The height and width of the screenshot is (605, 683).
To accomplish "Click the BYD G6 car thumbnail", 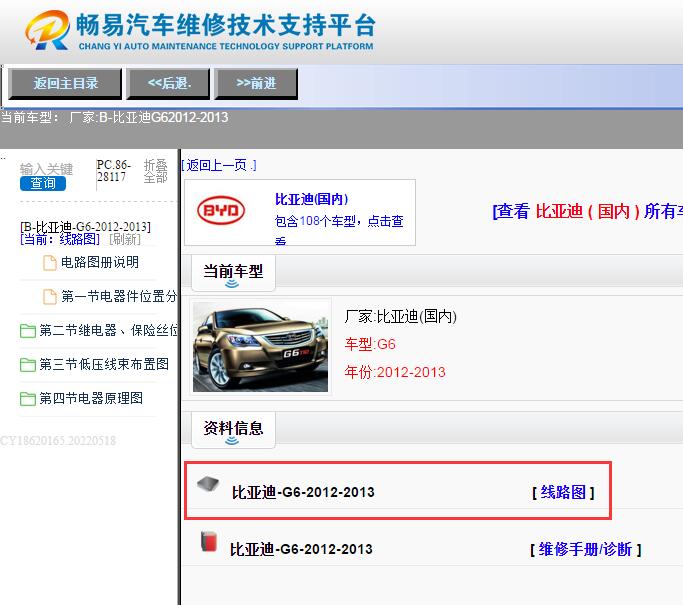I will pos(260,347).
